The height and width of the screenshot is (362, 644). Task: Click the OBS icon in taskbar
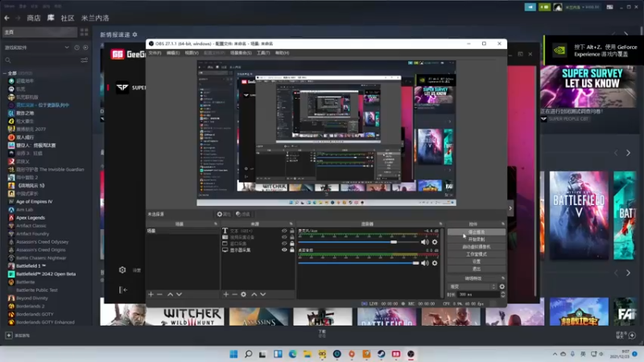click(x=411, y=354)
